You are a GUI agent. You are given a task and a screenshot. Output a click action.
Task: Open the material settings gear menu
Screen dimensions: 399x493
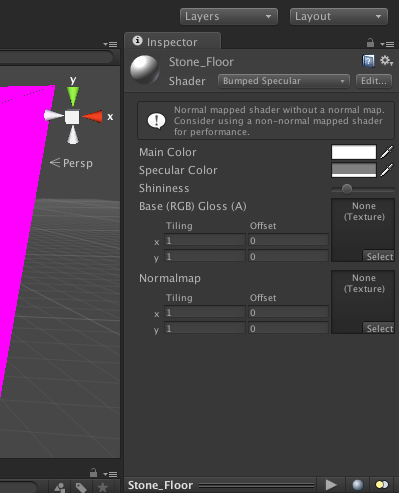(x=386, y=61)
